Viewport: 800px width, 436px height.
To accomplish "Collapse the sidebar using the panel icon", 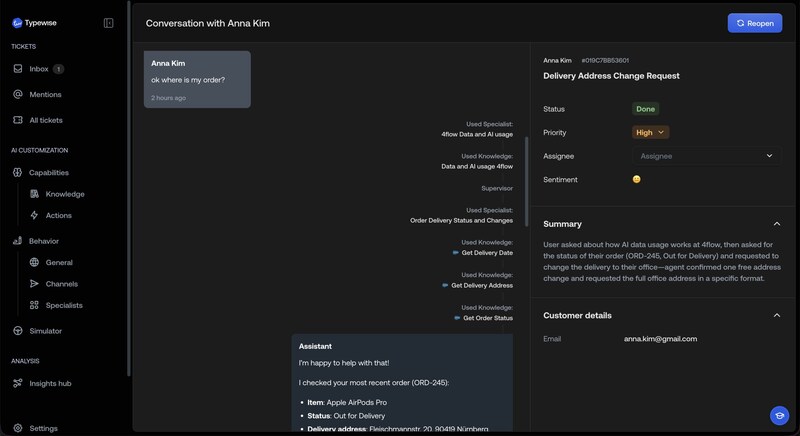I will 108,22.
